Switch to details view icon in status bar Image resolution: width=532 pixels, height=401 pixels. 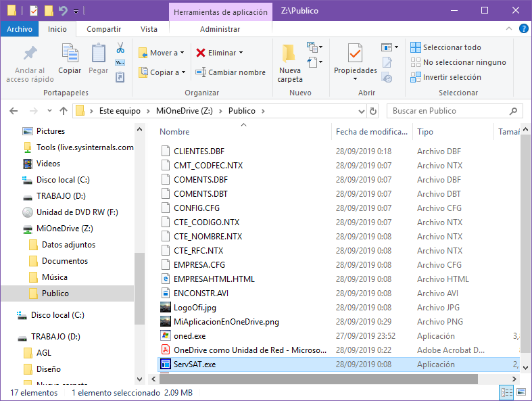tap(507, 393)
